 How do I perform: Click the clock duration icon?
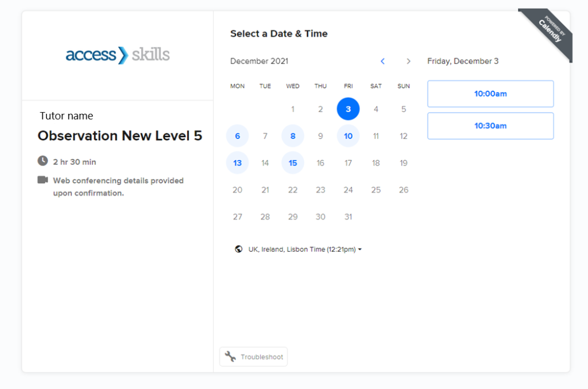tap(42, 161)
